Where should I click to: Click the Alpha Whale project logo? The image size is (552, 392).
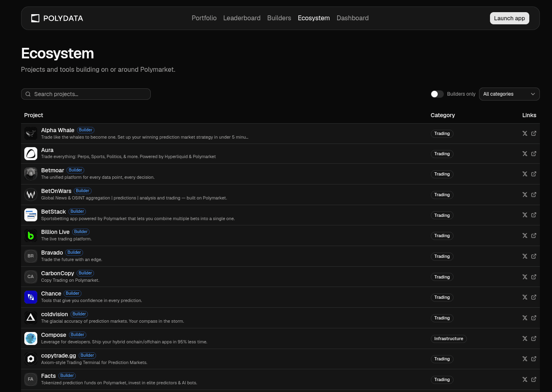pyautogui.click(x=31, y=133)
